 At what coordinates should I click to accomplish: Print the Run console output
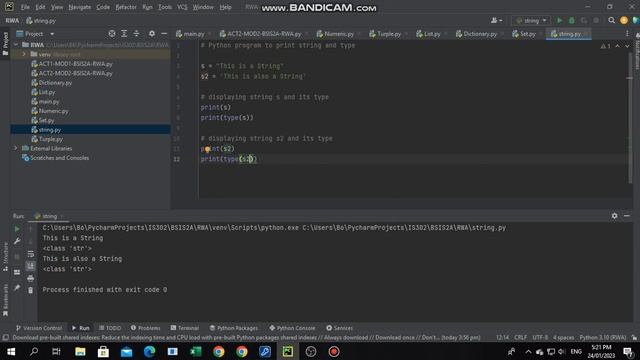[31, 278]
